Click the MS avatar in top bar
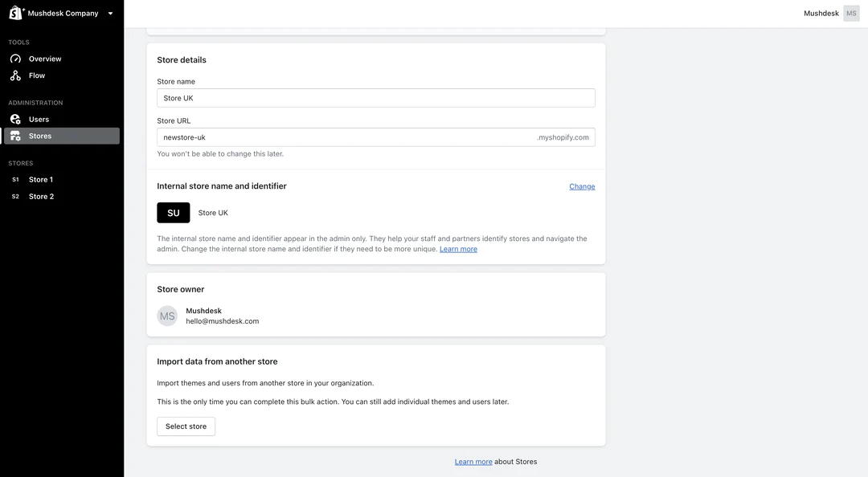Screen dimensions: 868x477 851,14
